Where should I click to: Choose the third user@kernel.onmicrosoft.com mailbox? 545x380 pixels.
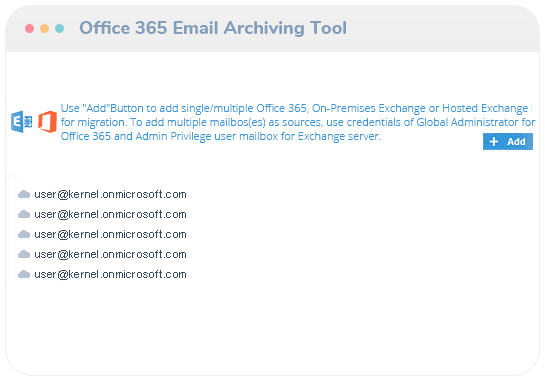point(110,234)
